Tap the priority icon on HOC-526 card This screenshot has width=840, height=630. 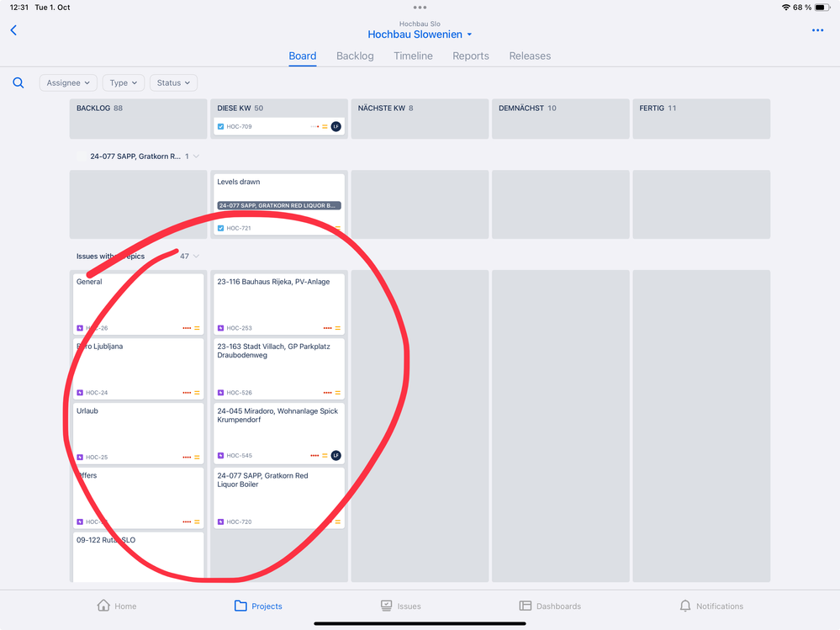pyautogui.click(x=337, y=393)
